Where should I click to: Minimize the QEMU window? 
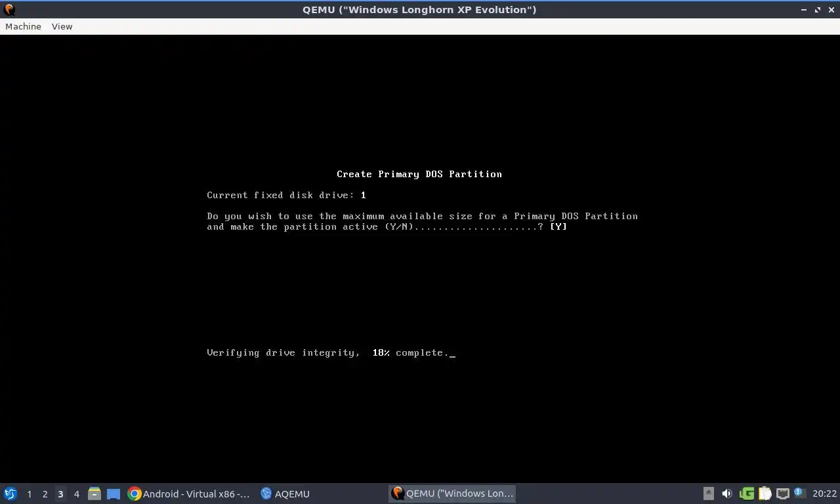(804, 9)
